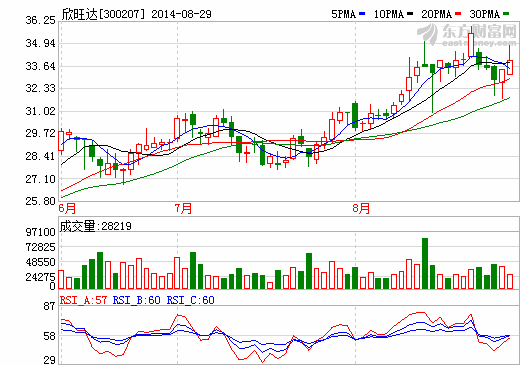
Task: Click the RSI_A:57 indicator label
Action: [x=83, y=300]
